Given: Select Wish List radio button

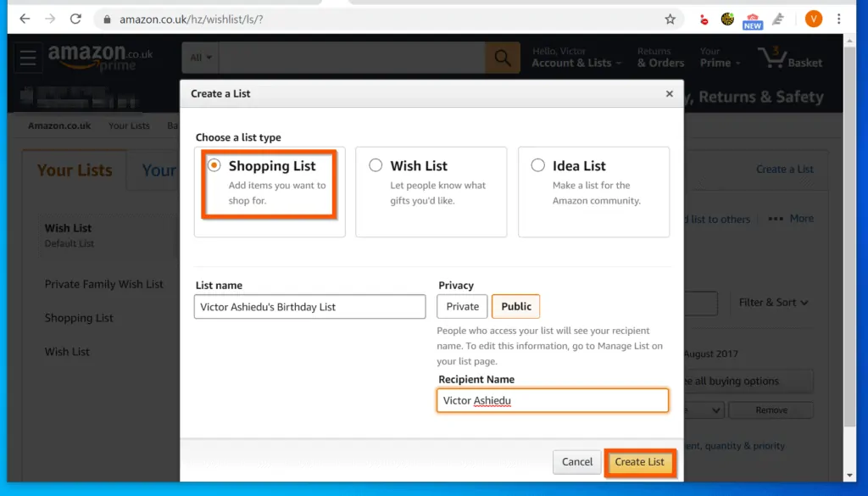Looking at the screenshot, I should coord(376,165).
